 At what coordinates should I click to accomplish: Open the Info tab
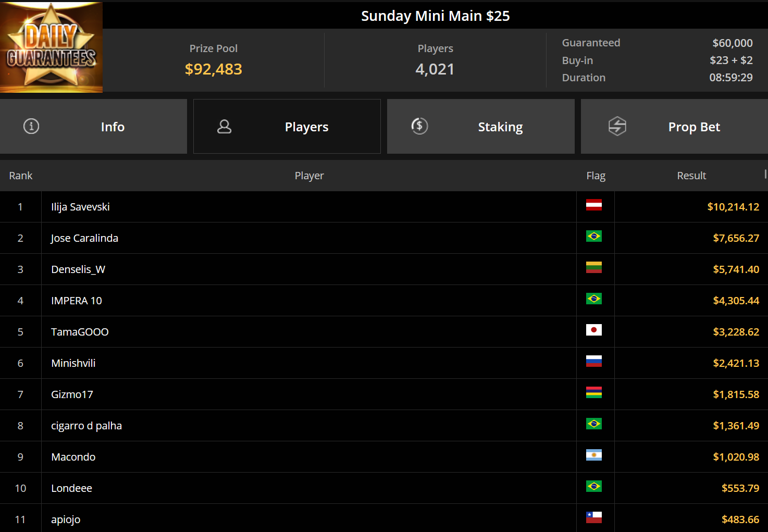click(x=93, y=127)
